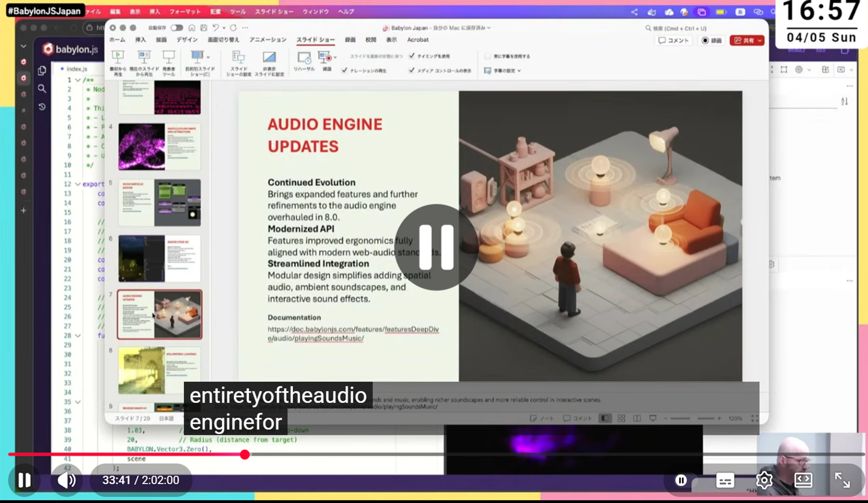Image resolution: width=868 pixels, height=503 pixels.
Task: Open Subtitle Settings (字幕の設定) dropdown
Action: click(503, 71)
